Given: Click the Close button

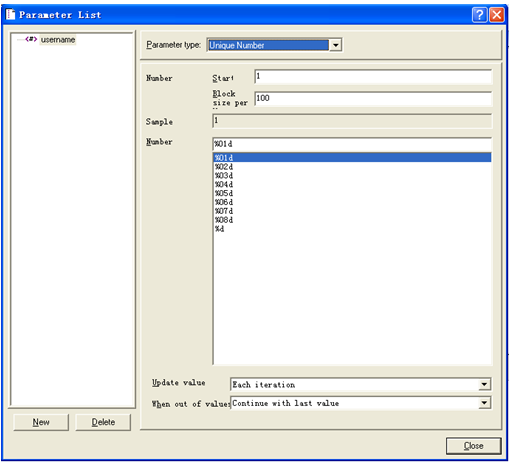Looking at the screenshot, I should click(473, 446).
